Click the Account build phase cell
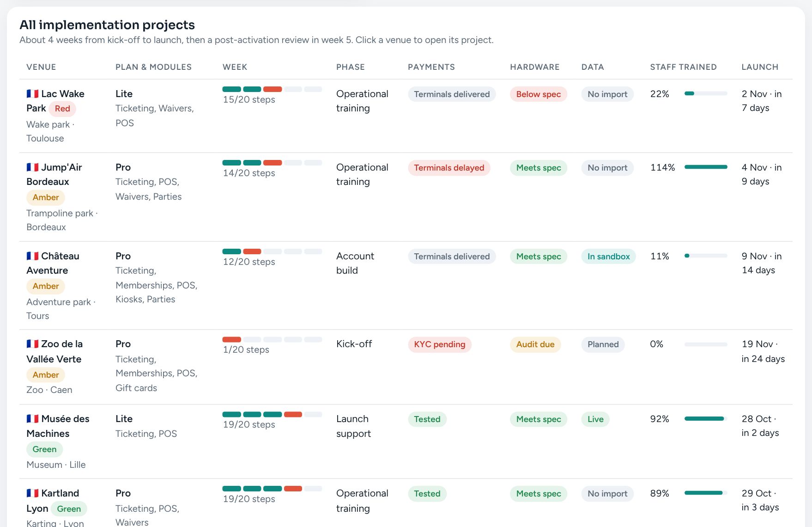812x527 pixels. (x=355, y=263)
